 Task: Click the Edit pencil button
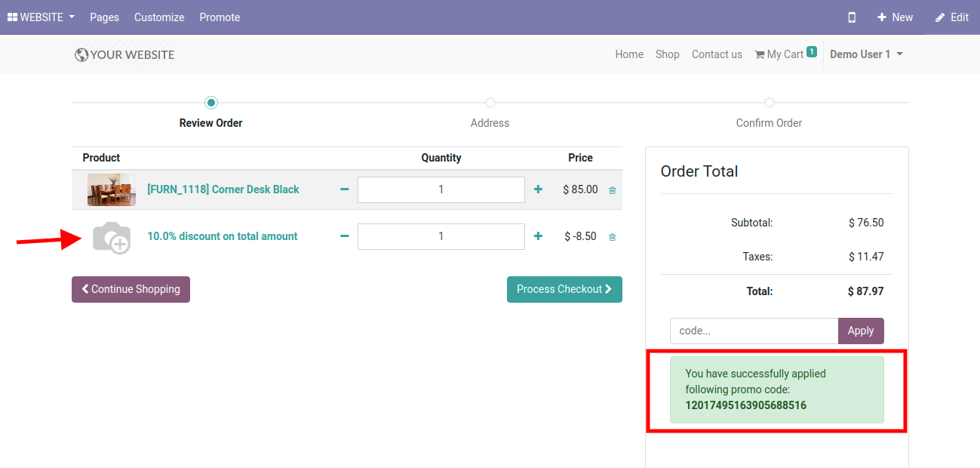click(x=951, y=17)
